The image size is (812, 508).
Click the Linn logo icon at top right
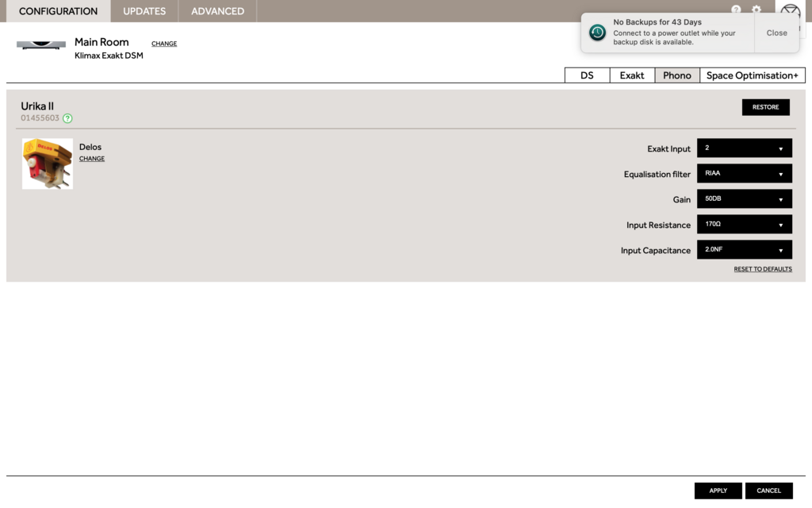[x=791, y=11]
